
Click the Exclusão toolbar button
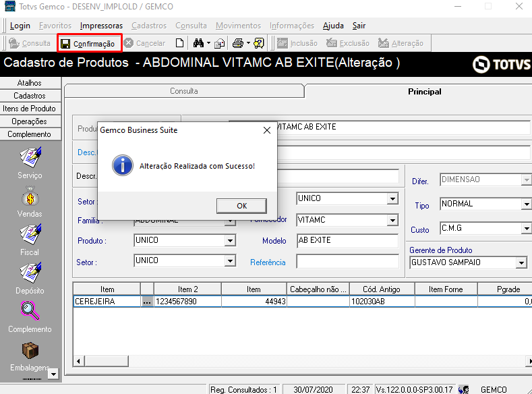click(x=348, y=43)
